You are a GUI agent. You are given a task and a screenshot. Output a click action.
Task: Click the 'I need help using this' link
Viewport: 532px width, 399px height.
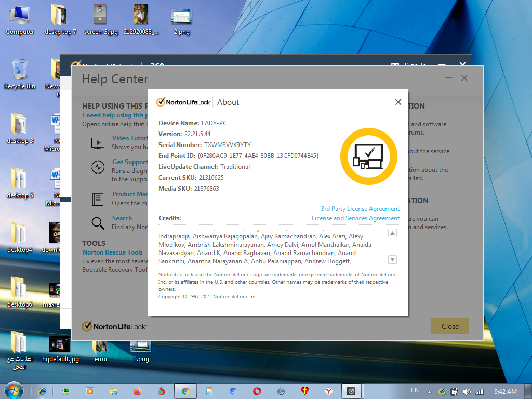tap(115, 115)
